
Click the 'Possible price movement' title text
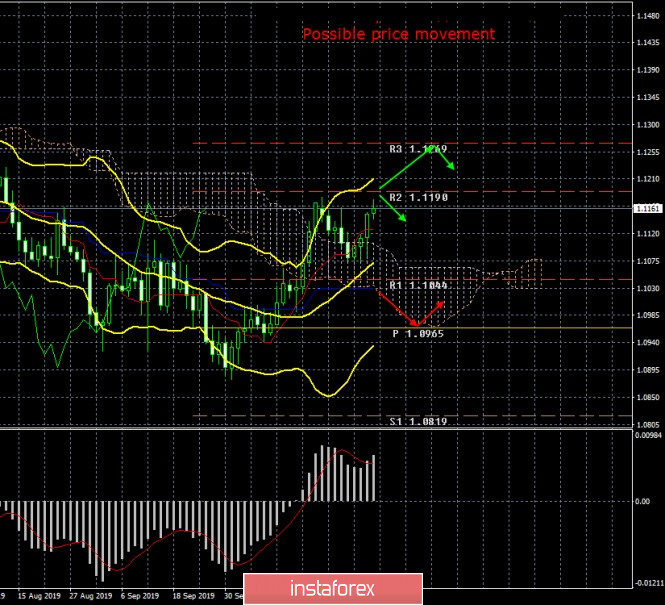[399, 34]
